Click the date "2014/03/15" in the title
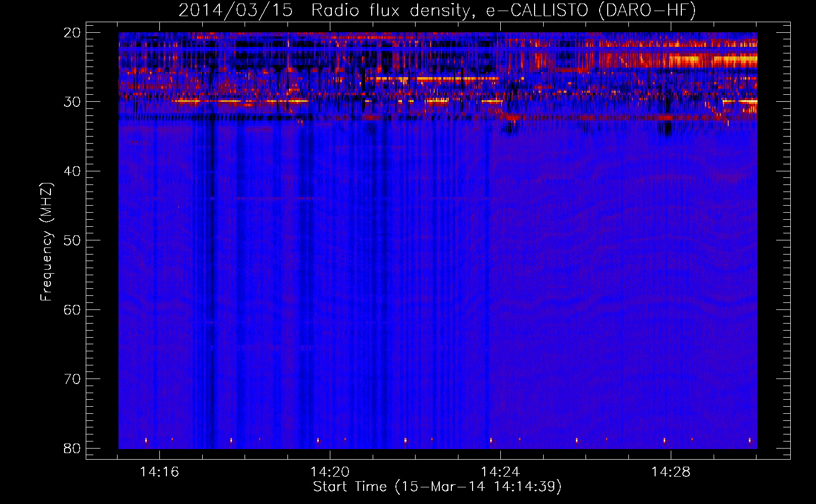816x504 pixels. (x=236, y=10)
